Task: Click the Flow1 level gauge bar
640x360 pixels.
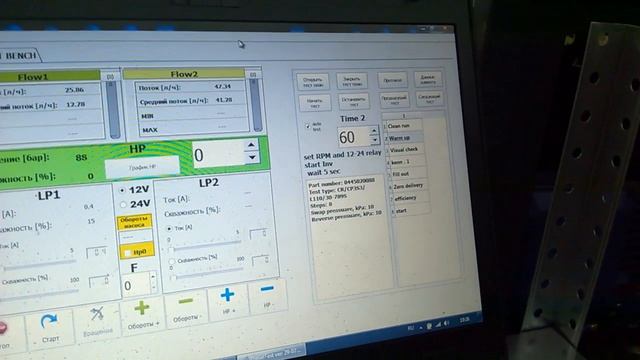Action: coord(112,110)
